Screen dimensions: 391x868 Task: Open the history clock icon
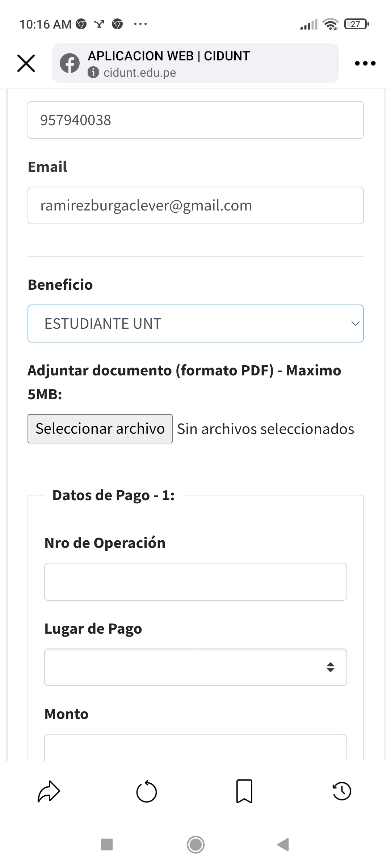pyautogui.click(x=342, y=792)
